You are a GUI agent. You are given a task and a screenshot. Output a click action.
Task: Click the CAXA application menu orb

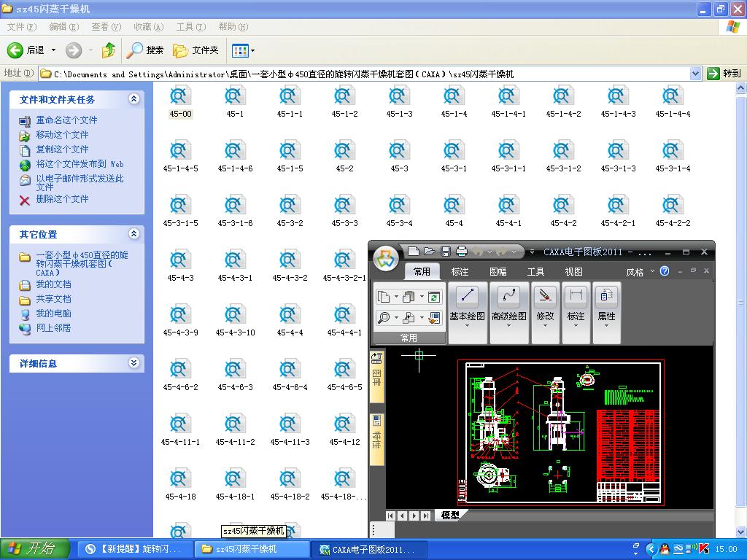click(386, 258)
